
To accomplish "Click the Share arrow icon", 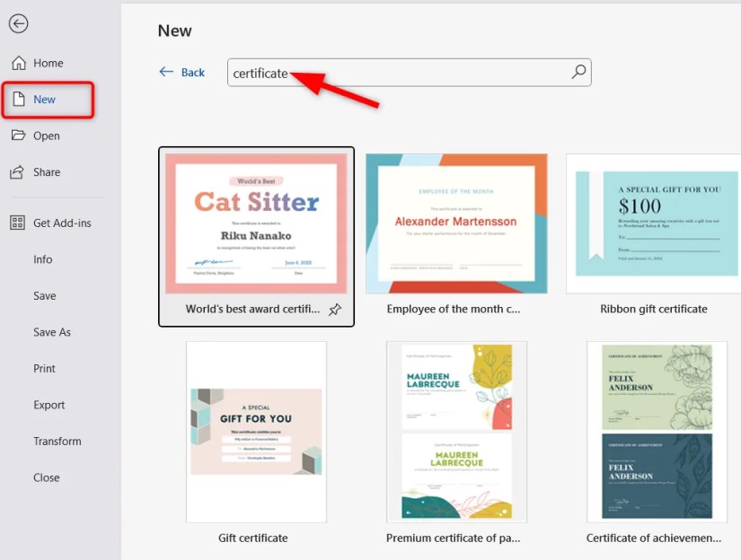I will 17,172.
